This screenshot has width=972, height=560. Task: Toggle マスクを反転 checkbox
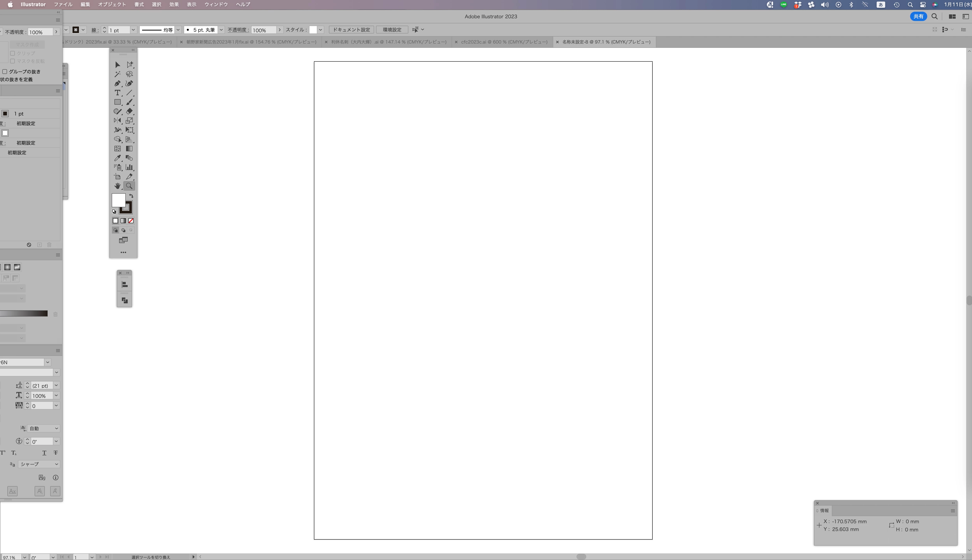[x=12, y=61]
